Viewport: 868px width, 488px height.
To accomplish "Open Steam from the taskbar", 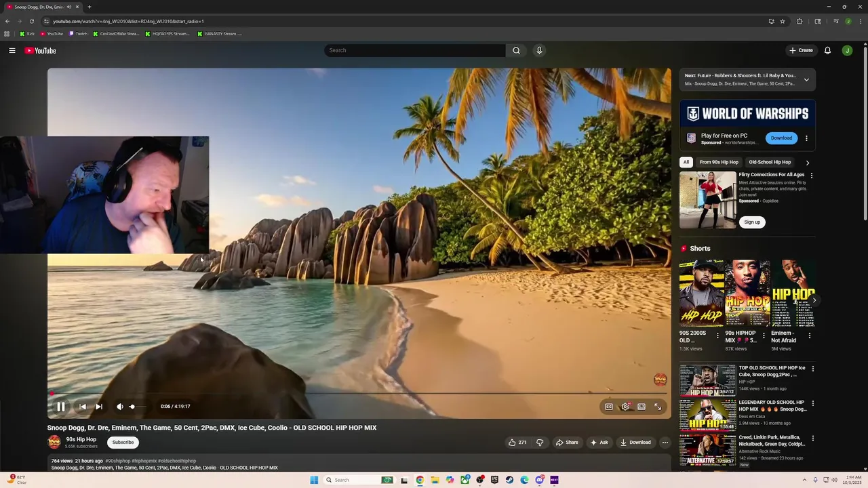I will pyautogui.click(x=509, y=480).
